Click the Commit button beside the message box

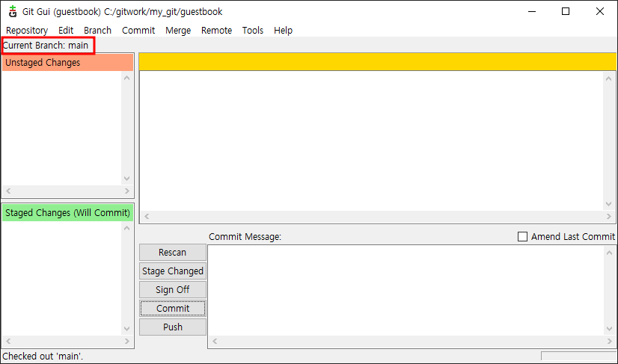click(173, 309)
